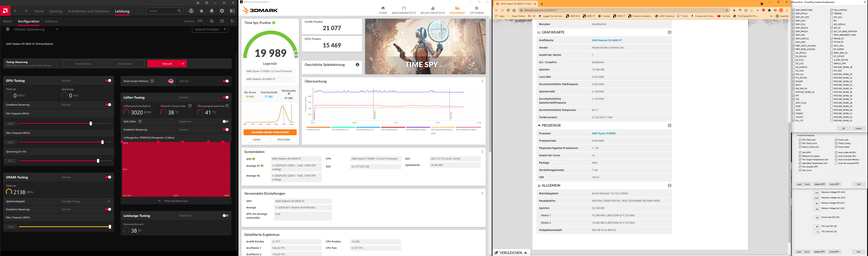Open the Chrome tab search dropdown arrow
868x256 pixels.
(762, 4)
